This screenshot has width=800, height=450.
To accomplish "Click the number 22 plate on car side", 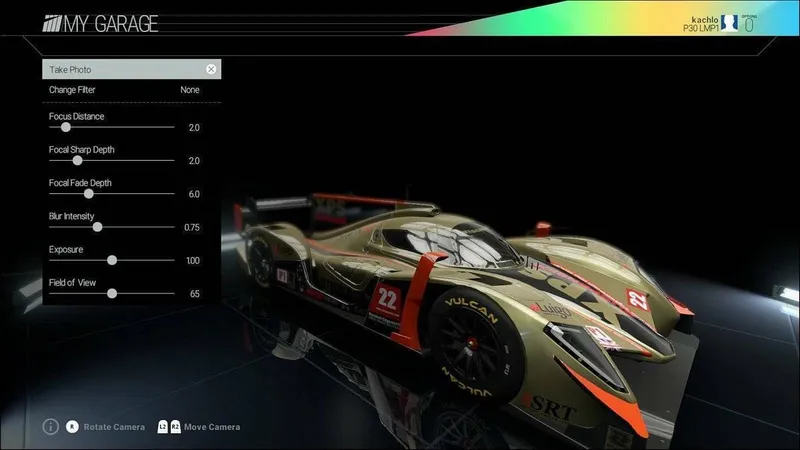I will coord(387,300).
